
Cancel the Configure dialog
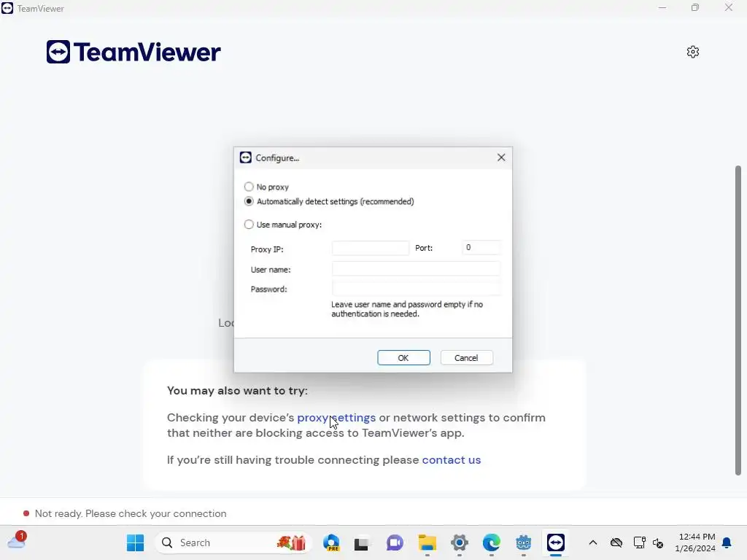click(466, 357)
